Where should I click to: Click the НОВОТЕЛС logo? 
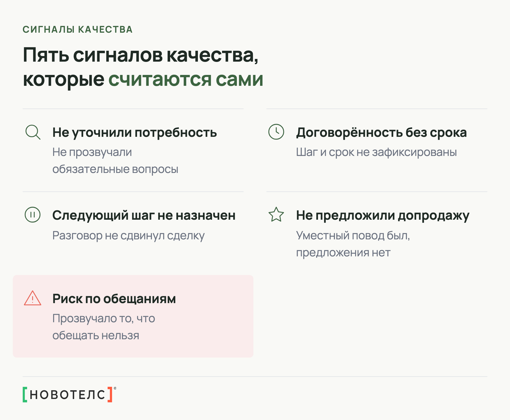tap(69, 394)
